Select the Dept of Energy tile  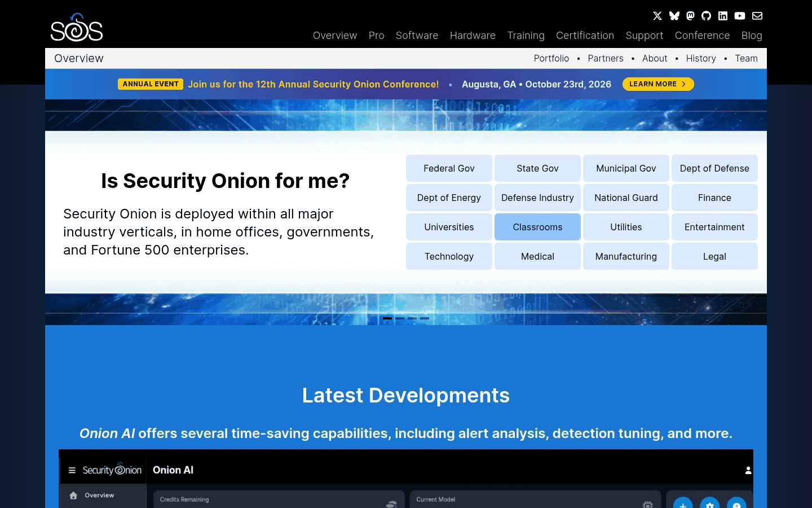click(x=449, y=198)
